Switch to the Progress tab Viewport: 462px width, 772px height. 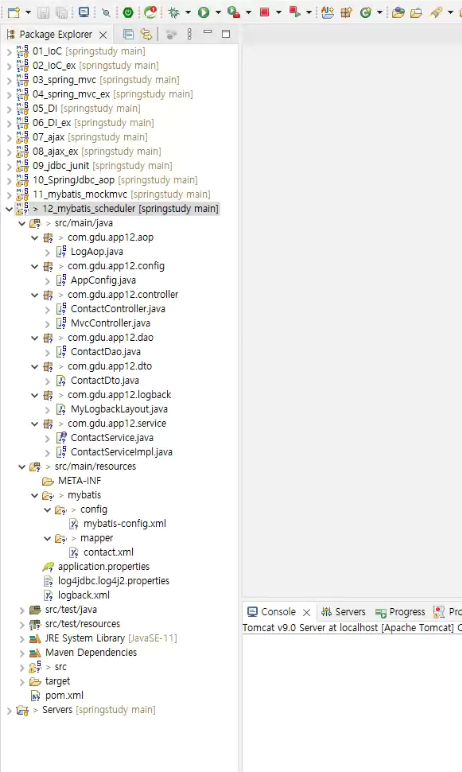tap(400, 611)
